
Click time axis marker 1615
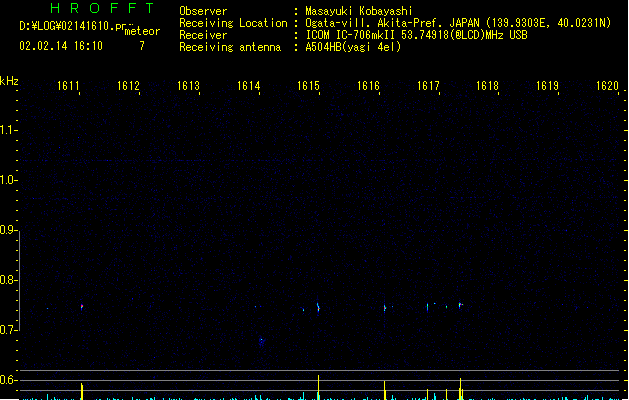(x=308, y=86)
